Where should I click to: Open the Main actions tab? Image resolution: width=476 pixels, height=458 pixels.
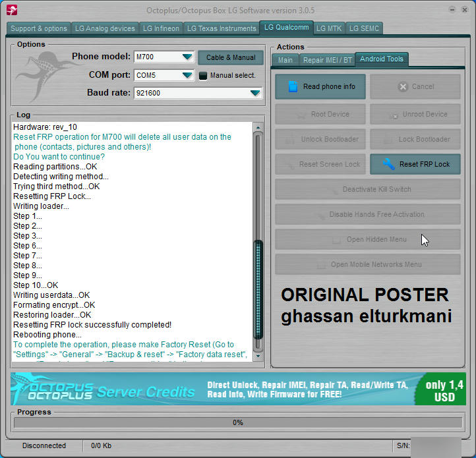[x=285, y=60]
